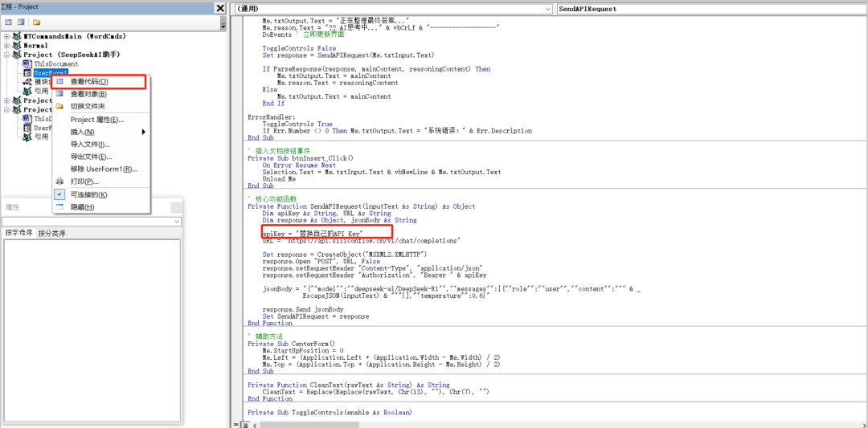The image size is (868, 428).
Task: Click Procedure View icon at code pane bottom
Action: [235, 424]
